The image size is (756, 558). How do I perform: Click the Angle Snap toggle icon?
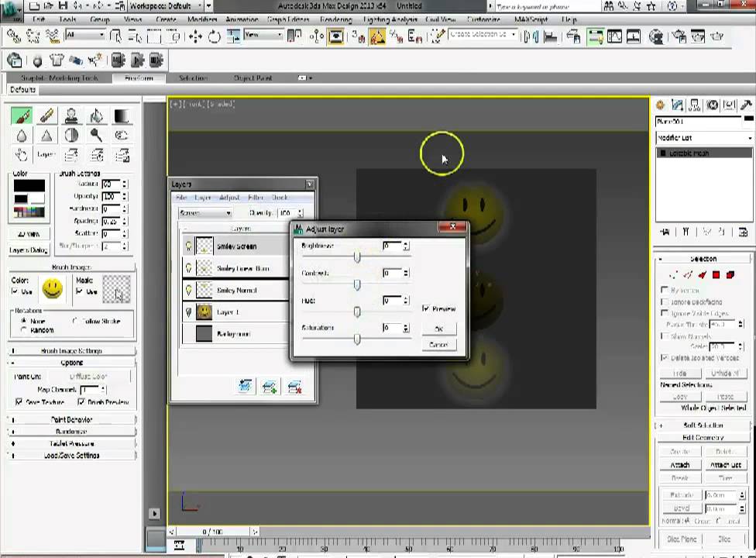click(377, 36)
